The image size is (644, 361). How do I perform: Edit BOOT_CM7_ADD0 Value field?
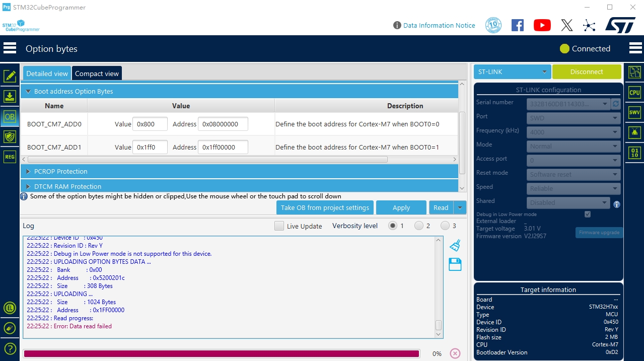pyautogui.click(x=150, y=124)
